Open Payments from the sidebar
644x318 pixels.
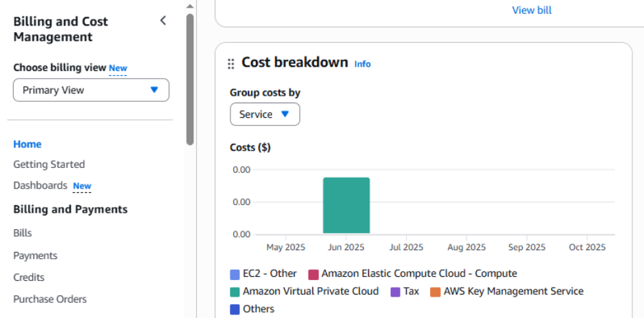(35, 255)
